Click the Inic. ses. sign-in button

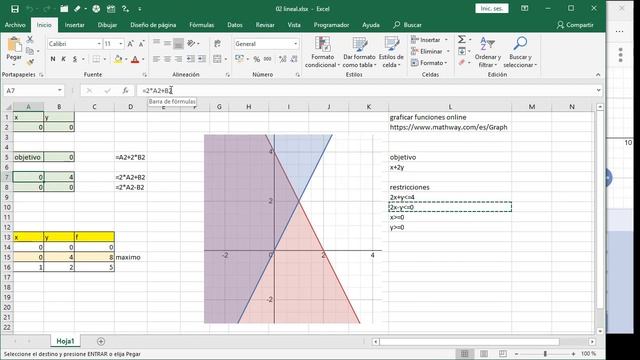coord(492,9)
